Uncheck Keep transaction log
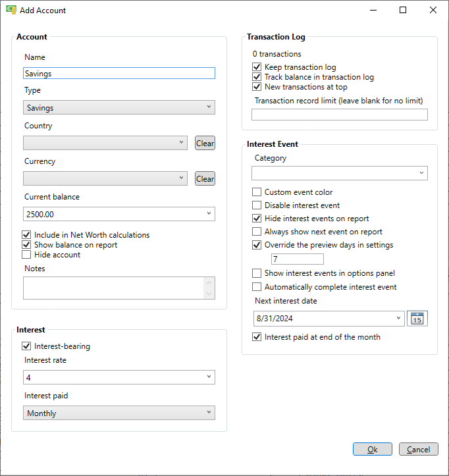The image size is (449, 476). click(x=257, y=66)
